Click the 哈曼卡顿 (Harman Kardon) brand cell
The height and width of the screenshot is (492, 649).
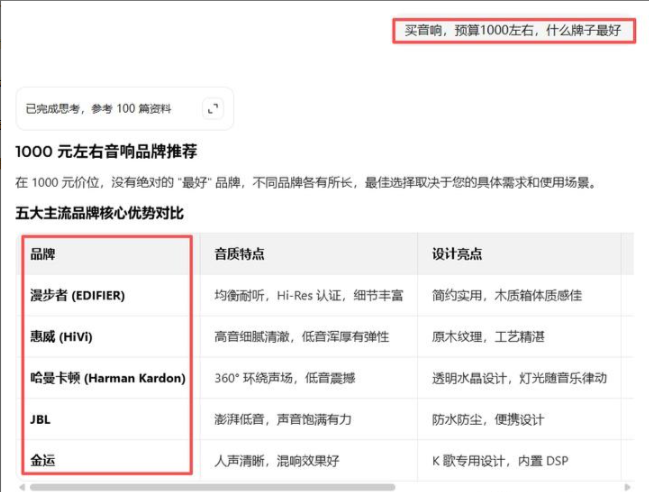click(x=108, y=378)
